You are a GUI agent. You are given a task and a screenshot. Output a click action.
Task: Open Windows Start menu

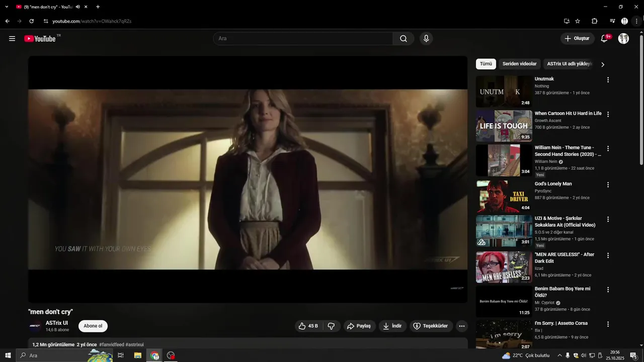click(x=7, y=355)
